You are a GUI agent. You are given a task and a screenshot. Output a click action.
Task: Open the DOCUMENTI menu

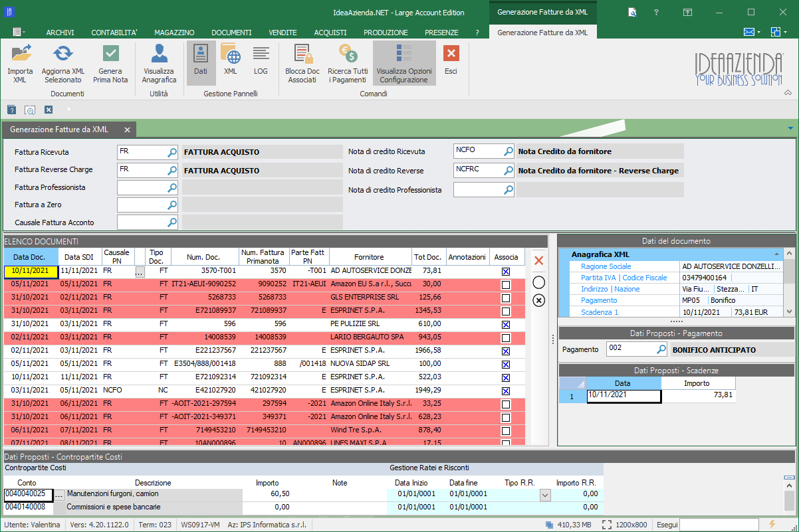[x=231, y=33]
